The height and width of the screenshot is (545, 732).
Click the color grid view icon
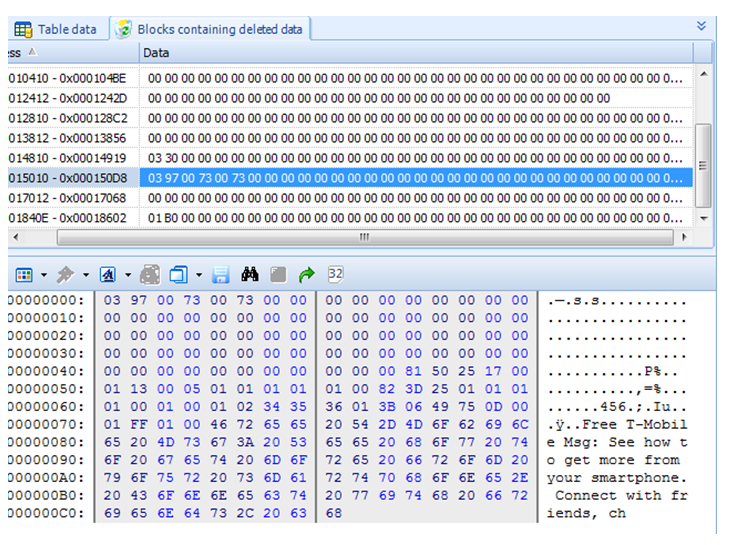point(24,274)
